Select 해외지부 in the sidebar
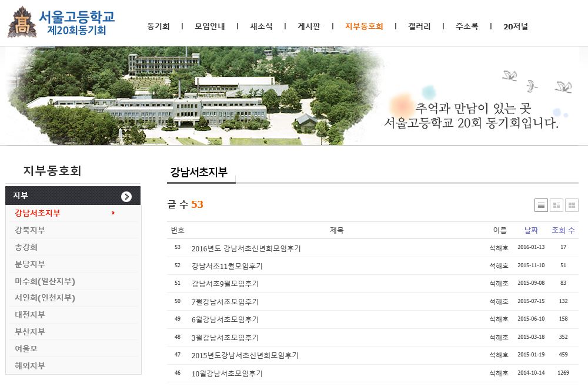This screenshot has height=387, width=588. 30,365
